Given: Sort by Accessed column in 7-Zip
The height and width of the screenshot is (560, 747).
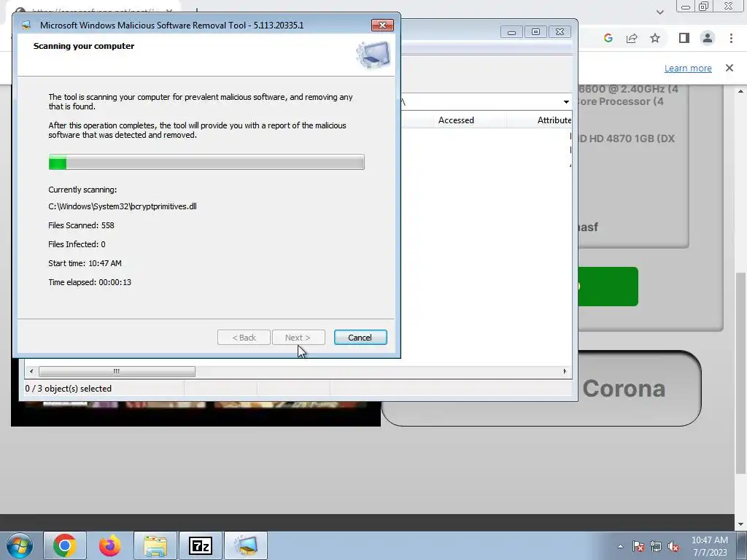Looking at the screenshot, I should [x=456, y=120].
